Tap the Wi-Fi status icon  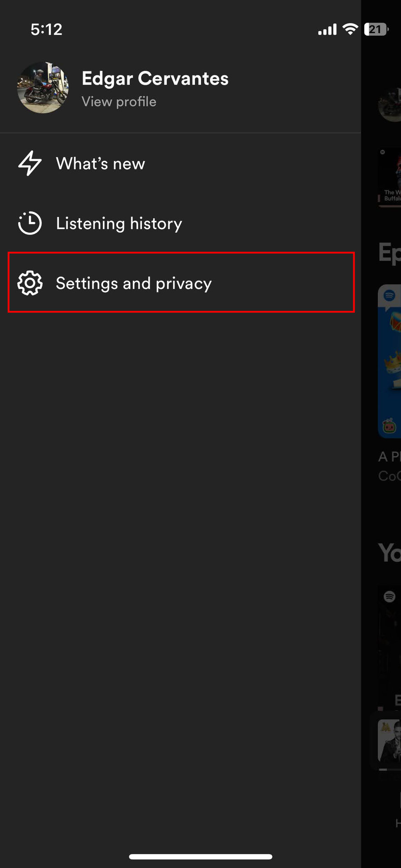coord(350,29)
